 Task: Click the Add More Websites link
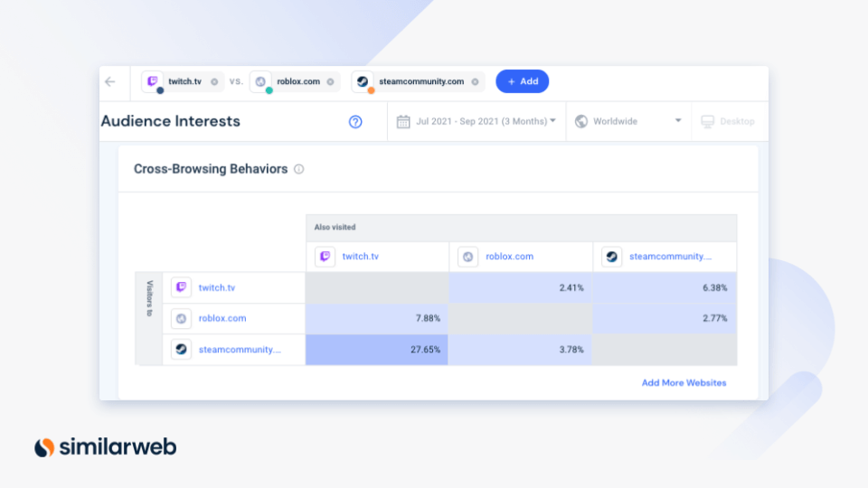(684, 382)
